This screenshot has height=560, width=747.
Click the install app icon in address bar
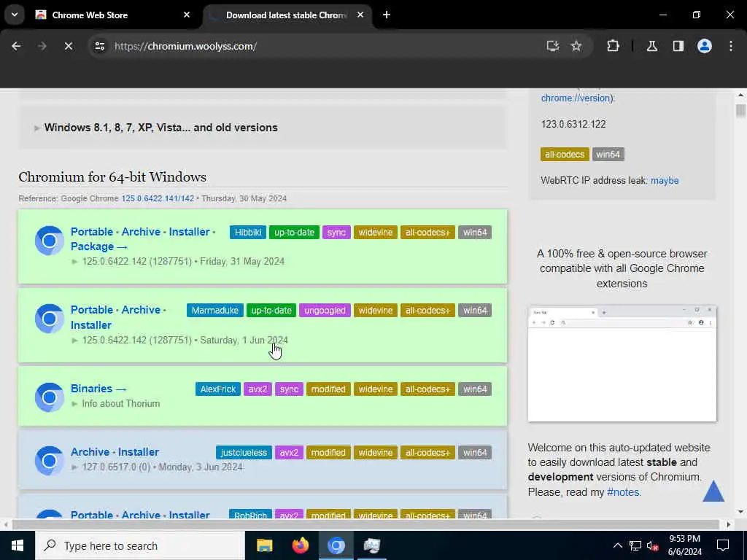point(553,46)
